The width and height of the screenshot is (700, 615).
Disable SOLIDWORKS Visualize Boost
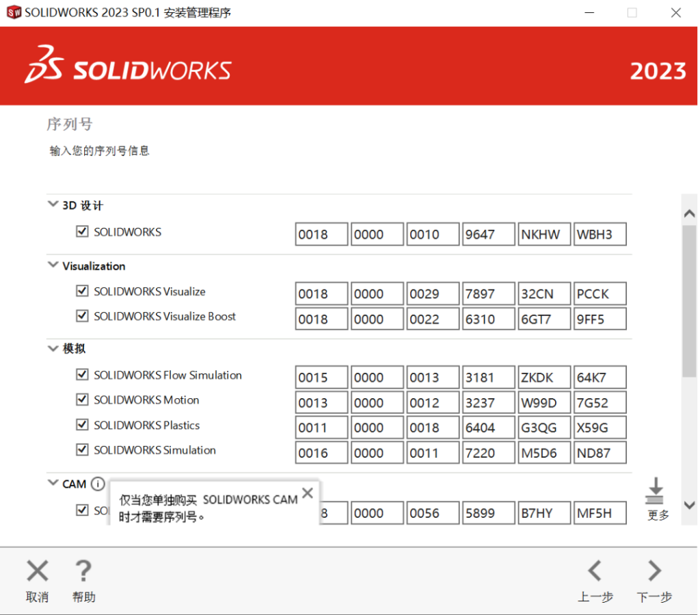(82, 317)
